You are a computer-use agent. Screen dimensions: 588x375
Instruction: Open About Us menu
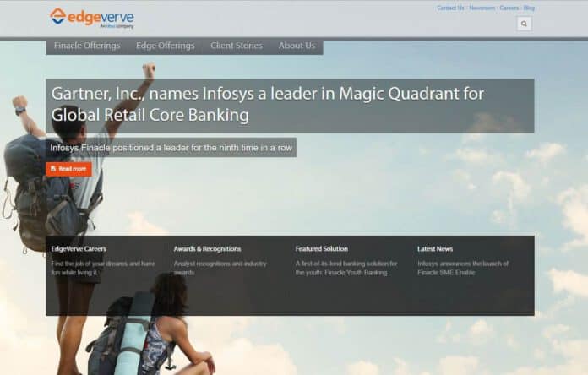point(297,46)
